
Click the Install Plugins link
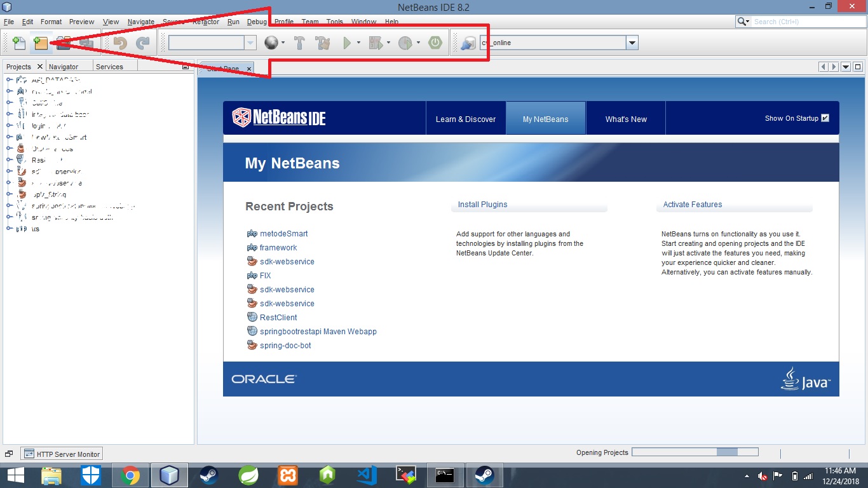pos(482,204)
